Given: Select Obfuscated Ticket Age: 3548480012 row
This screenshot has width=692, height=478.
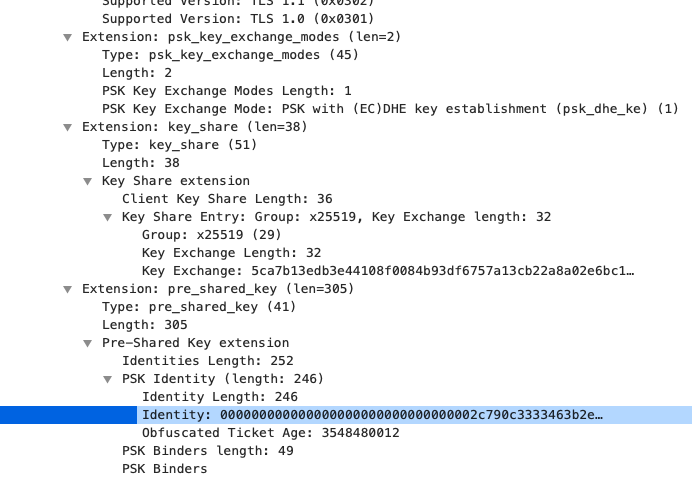Looking at the screenshot, I should (271, 433).
